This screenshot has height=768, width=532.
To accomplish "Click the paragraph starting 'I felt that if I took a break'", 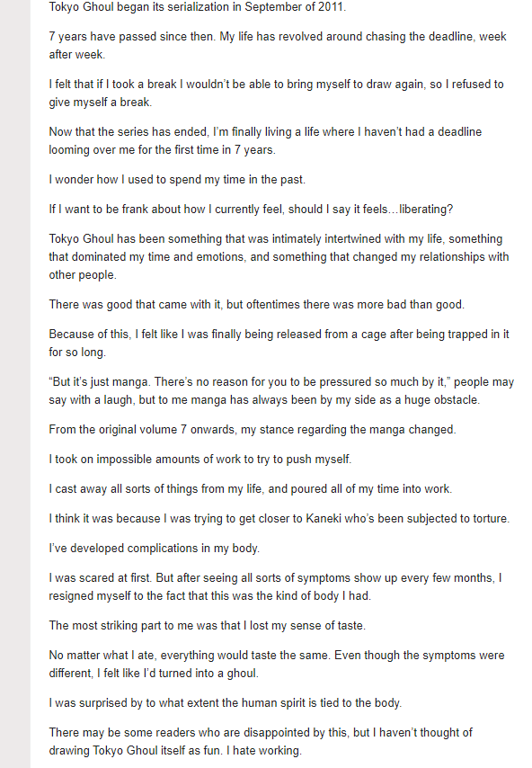I will point(276,93).
